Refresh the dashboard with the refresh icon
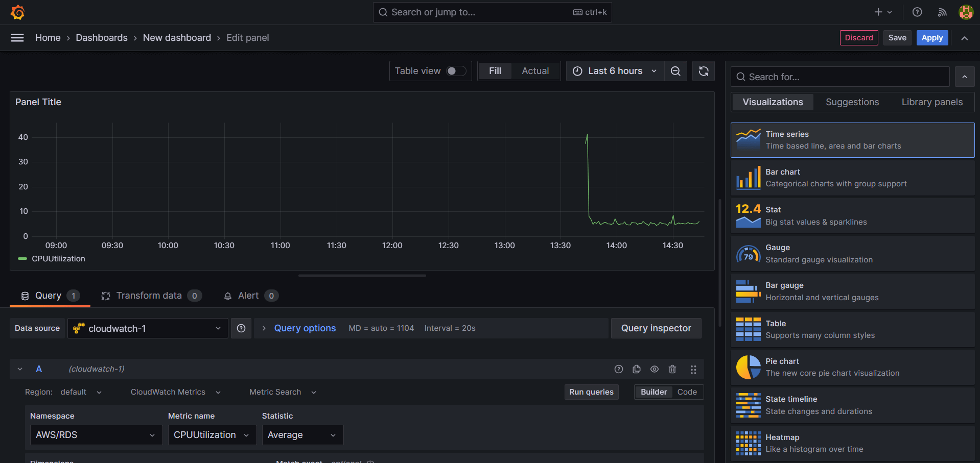The height and width of the screenshot is (463, 980). coord(703,71)
